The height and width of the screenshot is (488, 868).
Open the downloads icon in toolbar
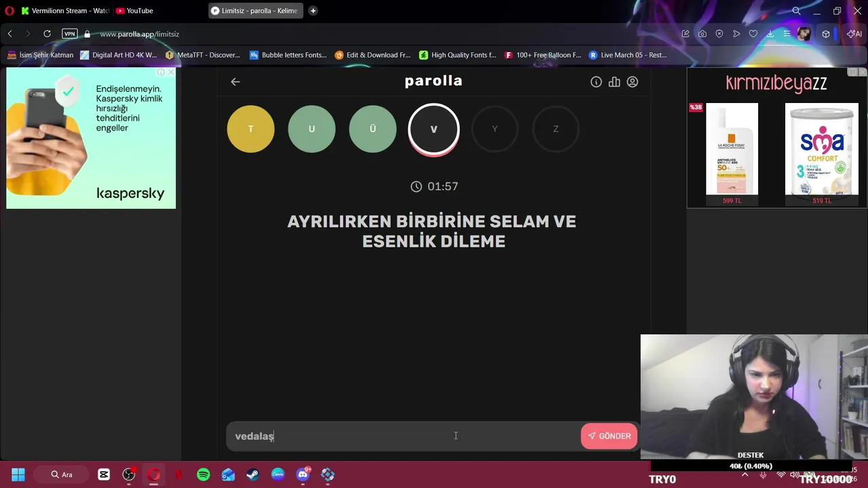click(770, 34)
